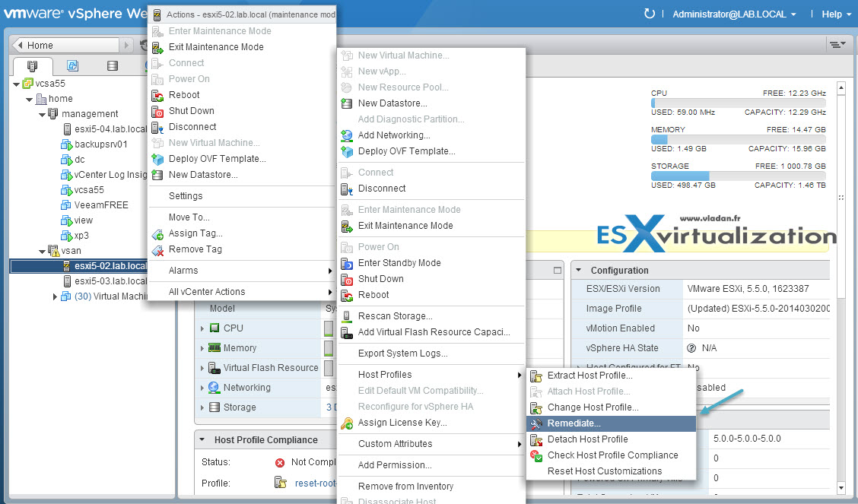Choose Add Permission...

pyautogui.click(x=395, y=465)
